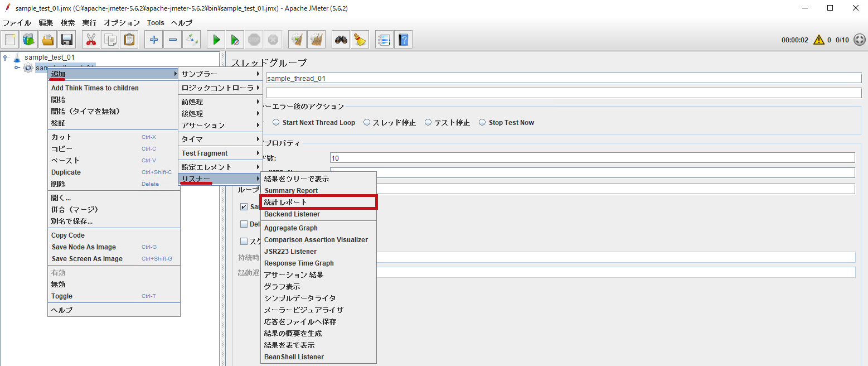The width and height of the screenshot is (868, 366).
Task: Open the Test Fragment submenu entry
Action: (x=220, y=153)
